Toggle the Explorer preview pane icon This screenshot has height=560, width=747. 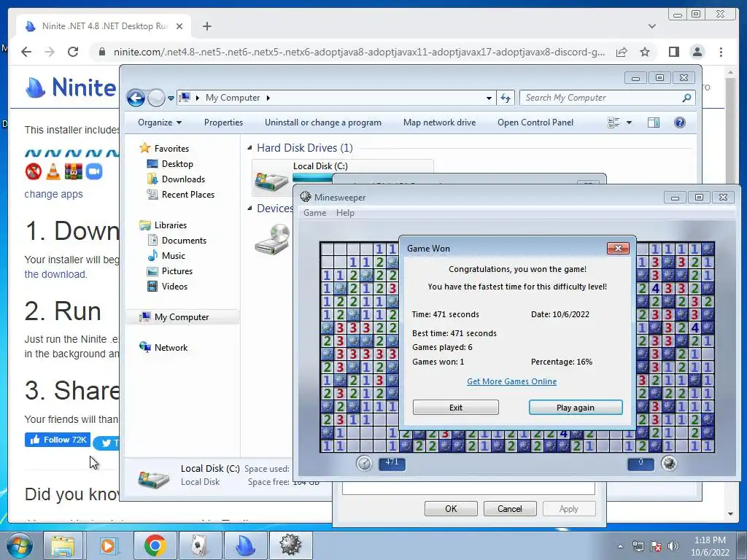[653, 122]
